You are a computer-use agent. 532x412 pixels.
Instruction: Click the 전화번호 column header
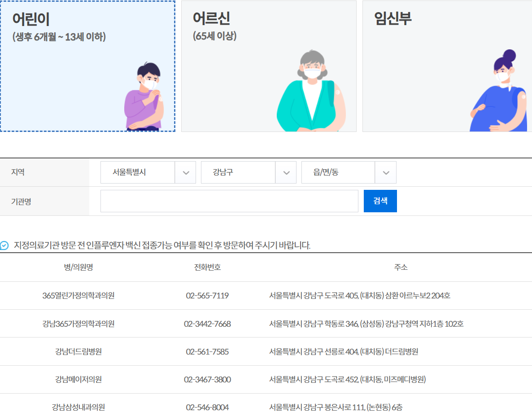(206, 267)
